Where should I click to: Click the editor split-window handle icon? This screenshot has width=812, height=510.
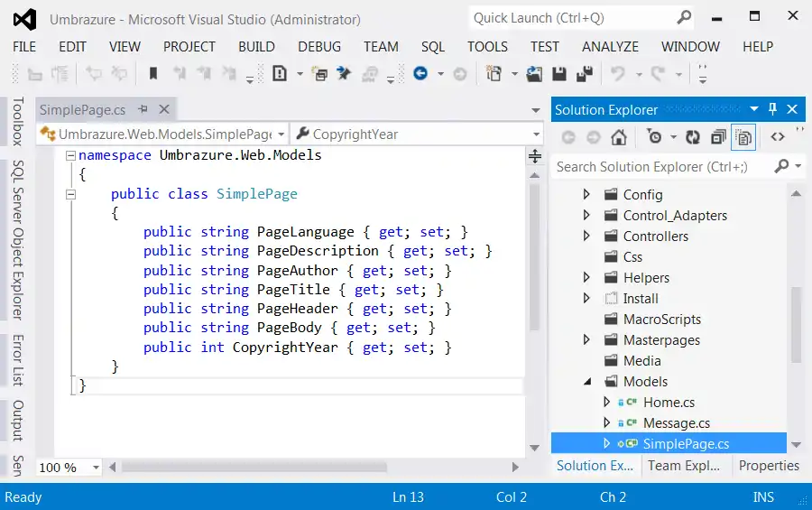tap(535, 155)
